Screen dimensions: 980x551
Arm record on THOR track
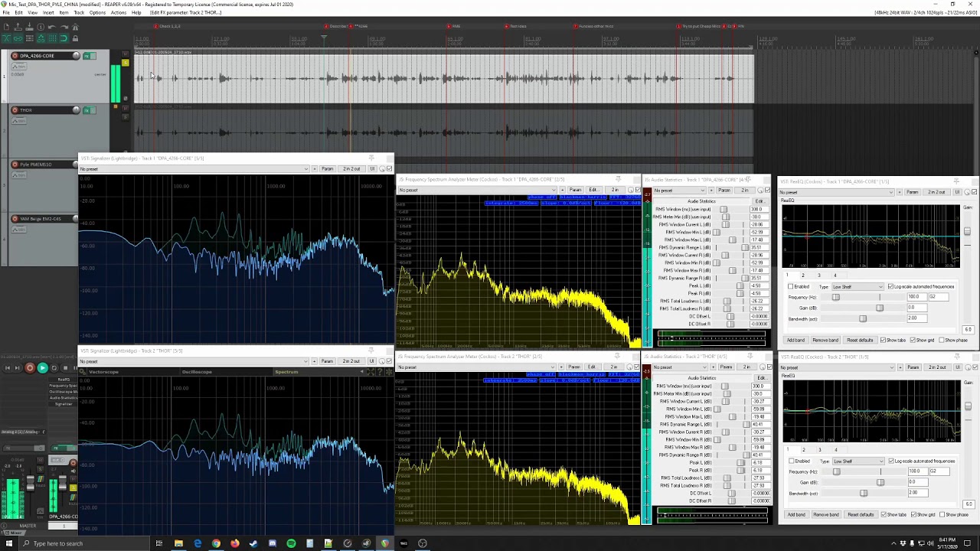15,110
